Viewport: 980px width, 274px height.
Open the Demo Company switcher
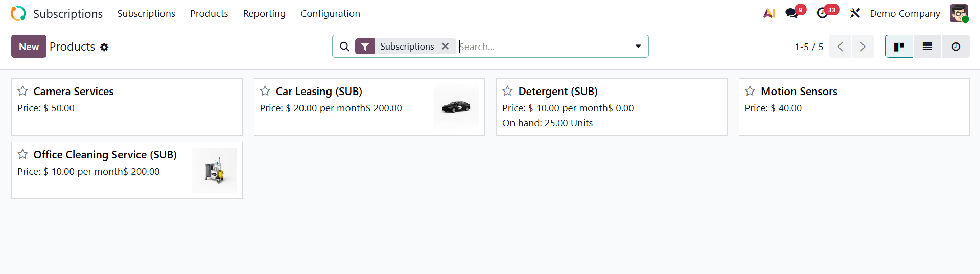point(904,13)
